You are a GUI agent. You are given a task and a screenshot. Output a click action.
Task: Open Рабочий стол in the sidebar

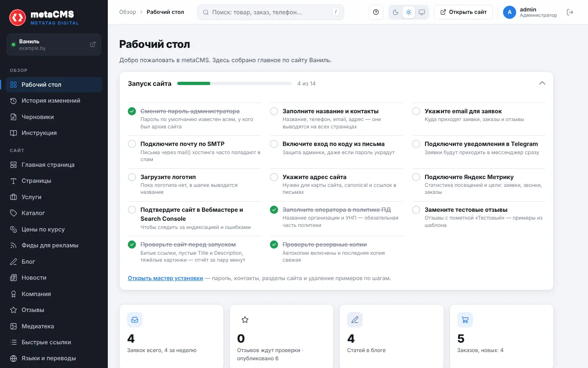coord(54,85)
